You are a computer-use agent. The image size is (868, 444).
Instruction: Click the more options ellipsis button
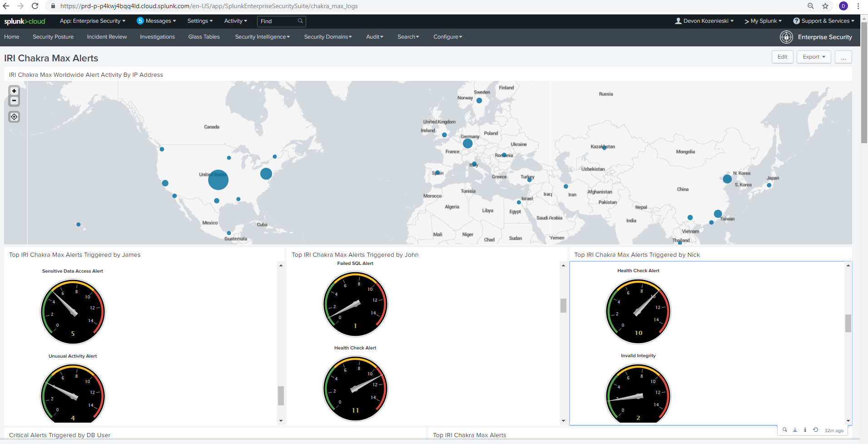pyautogui.click(x=843, y=57)
